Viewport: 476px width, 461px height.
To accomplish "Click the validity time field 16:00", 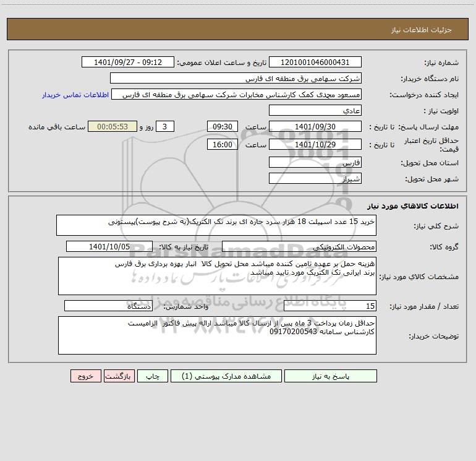I will point(222,144).
